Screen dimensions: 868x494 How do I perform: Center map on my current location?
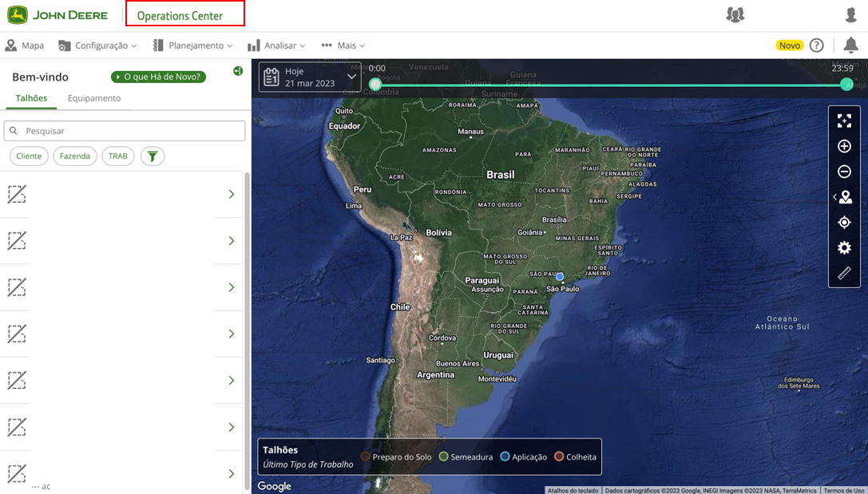click(844, 223)
